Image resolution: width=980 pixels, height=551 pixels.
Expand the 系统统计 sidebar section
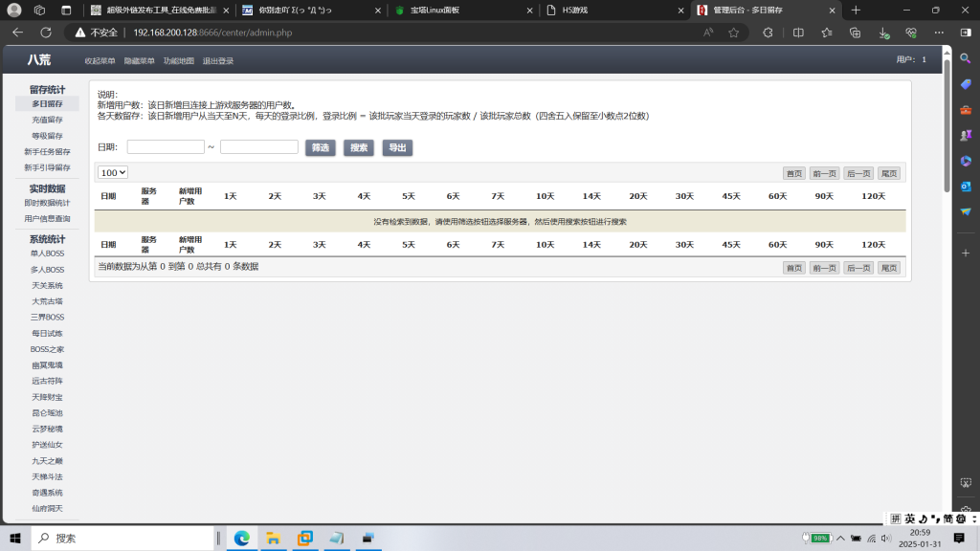coord(46,237)
